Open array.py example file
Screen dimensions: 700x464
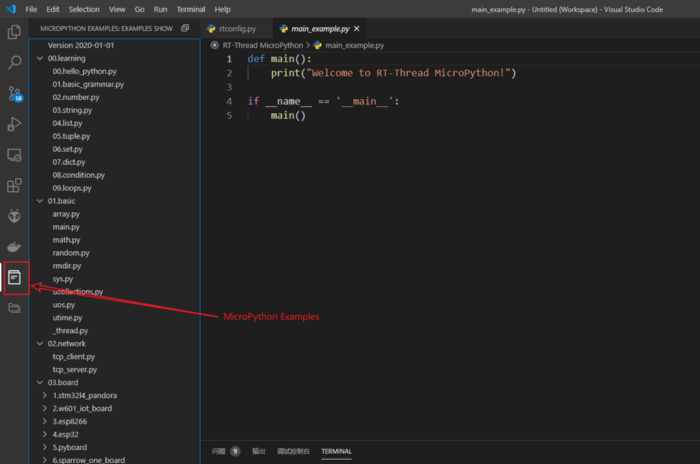(x=66, y=214)
